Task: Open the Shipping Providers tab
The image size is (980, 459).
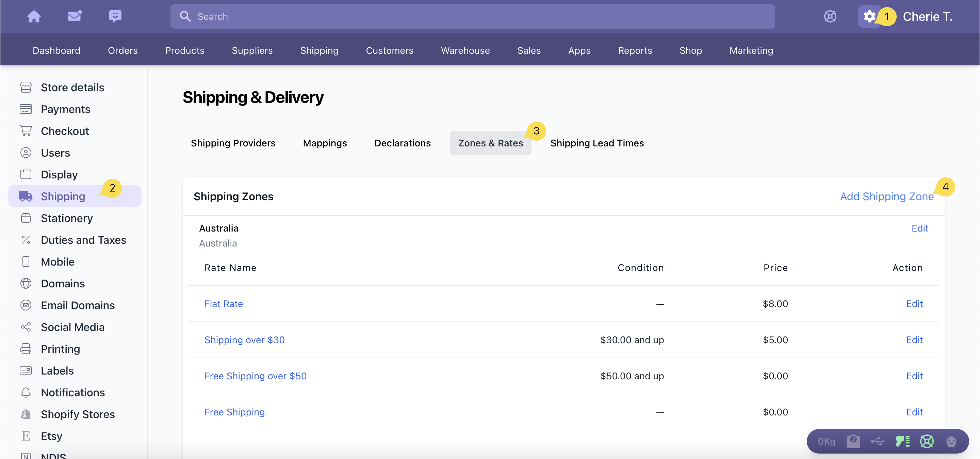Action: click(233, 143)
